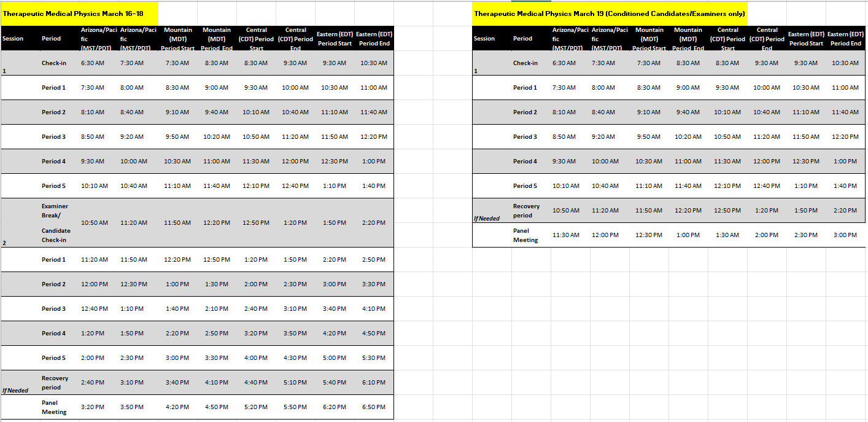The image size is (868, 422).
Task: Click '2:00 PM' in Session 2 Period 5 row
Action: [93, 358]
